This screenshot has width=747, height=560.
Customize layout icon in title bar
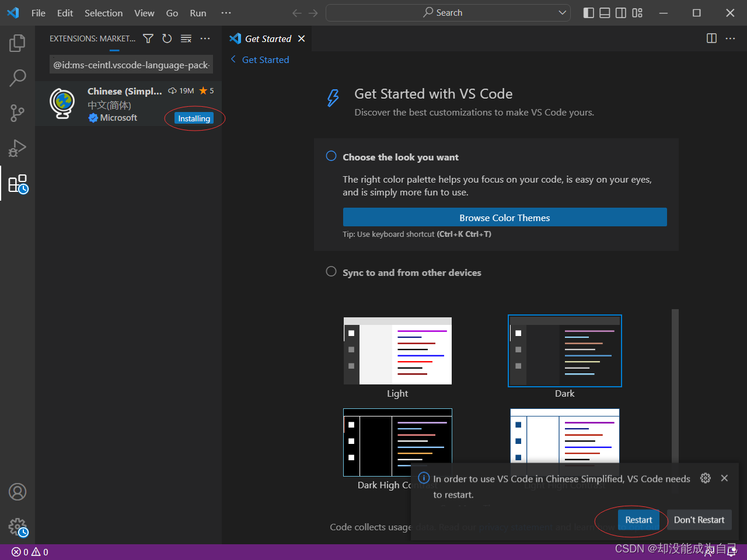coord(637,13)
